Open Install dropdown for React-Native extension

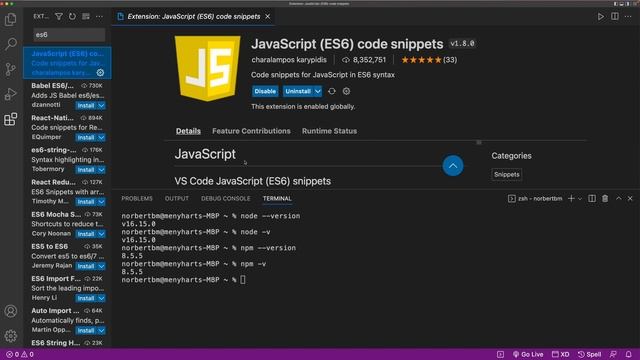[x=101, y=138]
